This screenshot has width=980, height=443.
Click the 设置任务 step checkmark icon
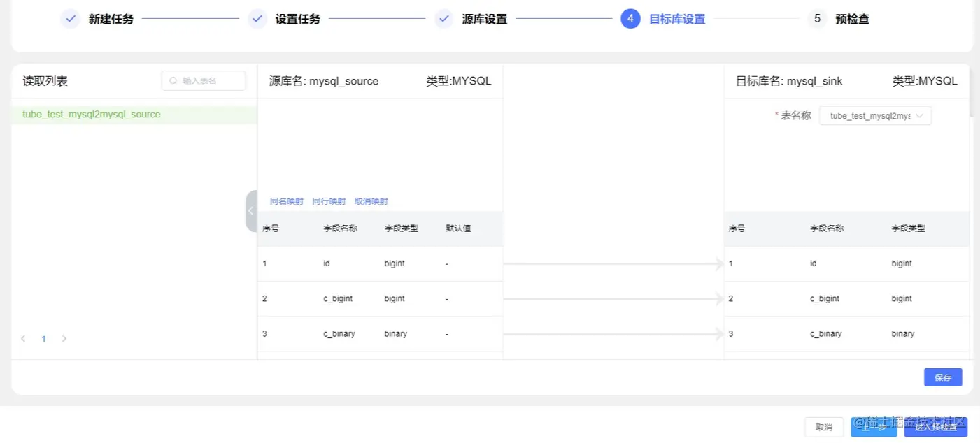point(257,19)
